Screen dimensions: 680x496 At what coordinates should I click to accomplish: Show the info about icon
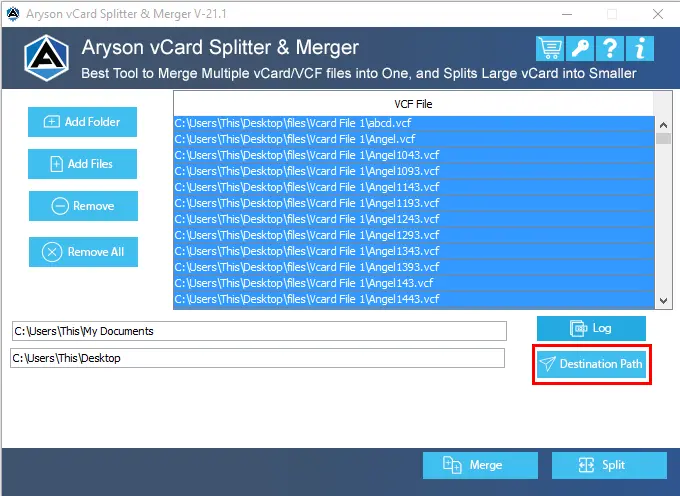pyautogui.click(x=640, y=48)
